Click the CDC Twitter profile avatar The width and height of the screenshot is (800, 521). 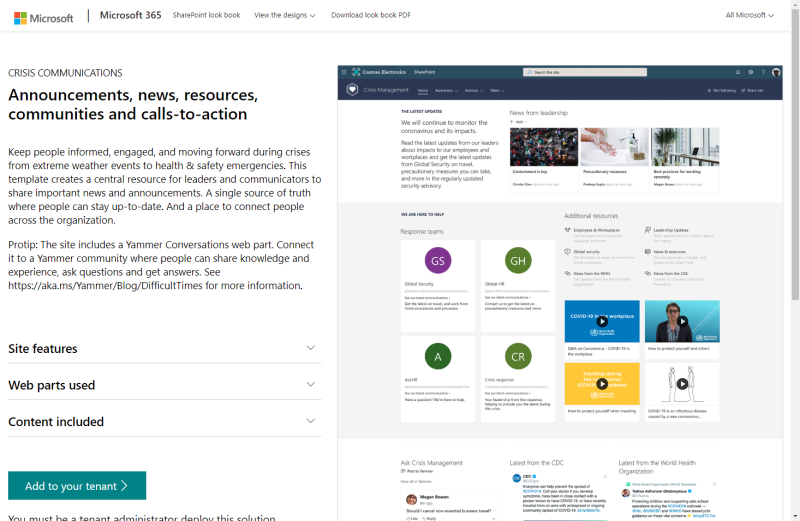click(x=516, y=478)
